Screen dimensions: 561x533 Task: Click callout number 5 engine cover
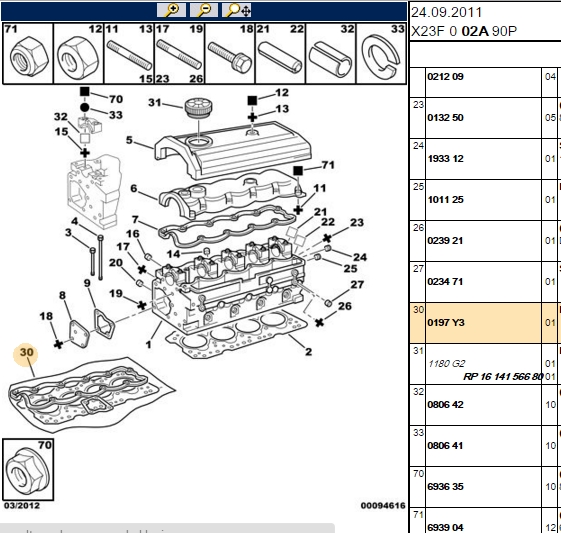(x=129, y=140)
